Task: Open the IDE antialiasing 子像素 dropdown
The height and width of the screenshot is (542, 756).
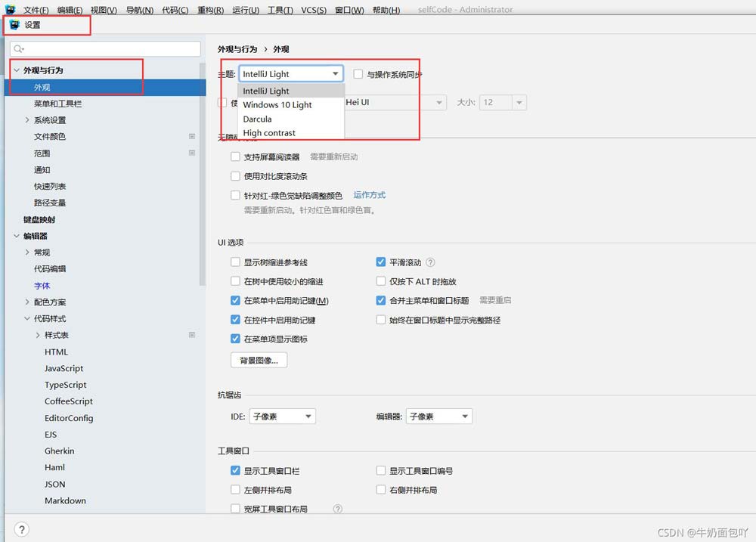Action: [282, 415]
